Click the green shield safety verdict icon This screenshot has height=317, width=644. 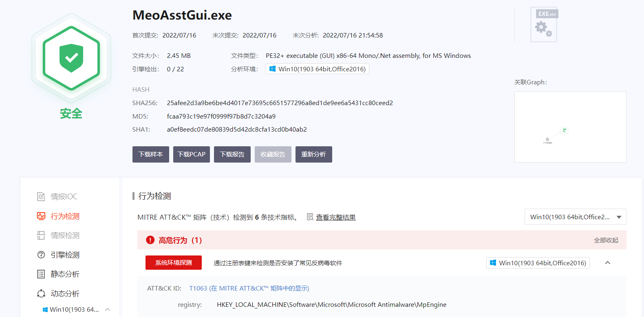[71, 58]
